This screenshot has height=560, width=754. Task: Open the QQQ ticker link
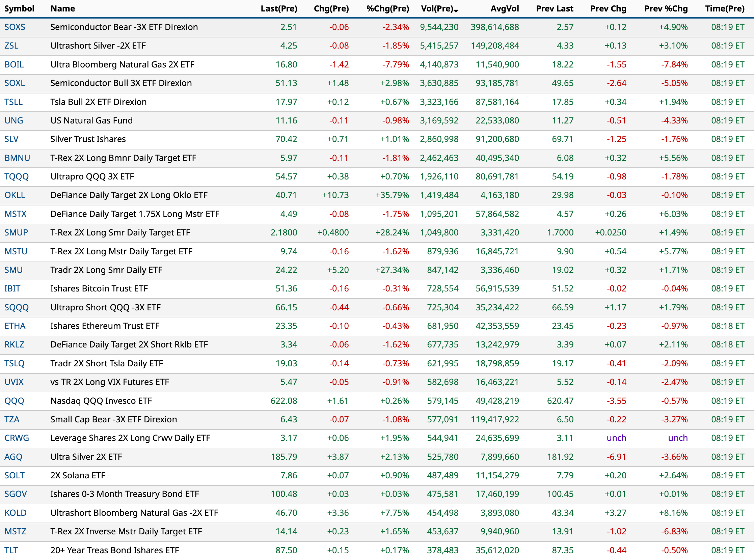click(14, 401)
